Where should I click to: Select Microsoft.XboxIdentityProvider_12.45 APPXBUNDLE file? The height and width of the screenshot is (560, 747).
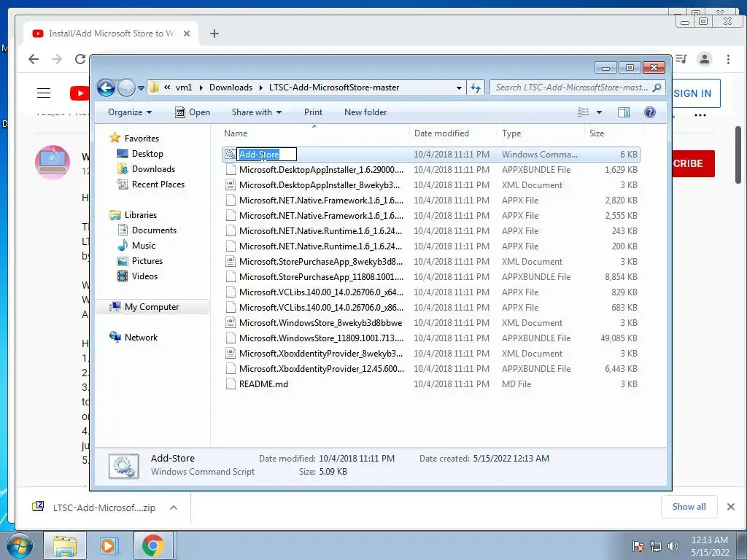pyautogui.click(x=430, y=368)
